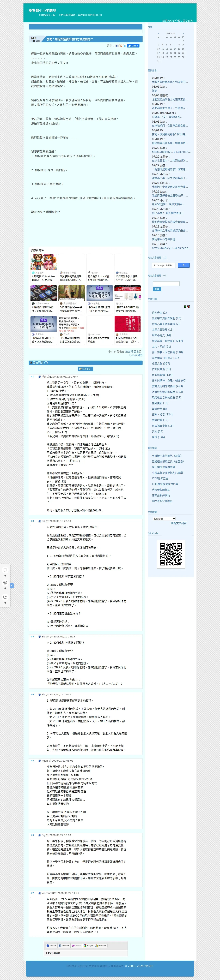Open blog title 基督教小小羊園地
This screenshot has width=220, height=980.
pyautogui.click(x=42, y=10)
